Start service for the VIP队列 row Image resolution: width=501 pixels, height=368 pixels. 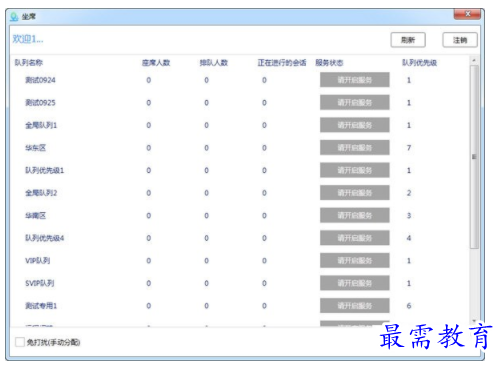(355, 260)
